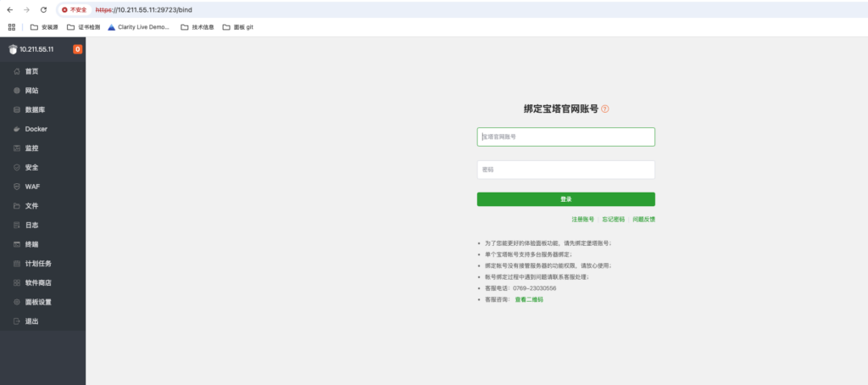The height and width of the screenshot is (385, 868).
Task: Click the Docker whale icon in sidebar
Action: point(16,129)
